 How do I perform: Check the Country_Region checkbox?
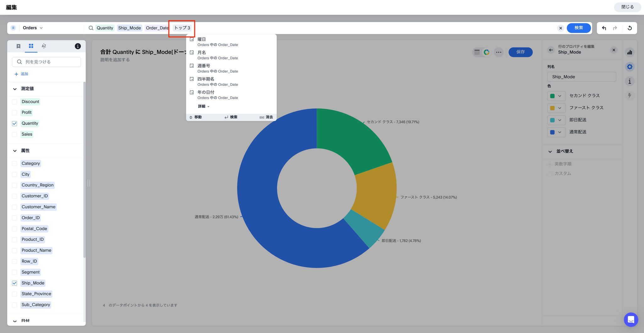[x=14, y=185]
